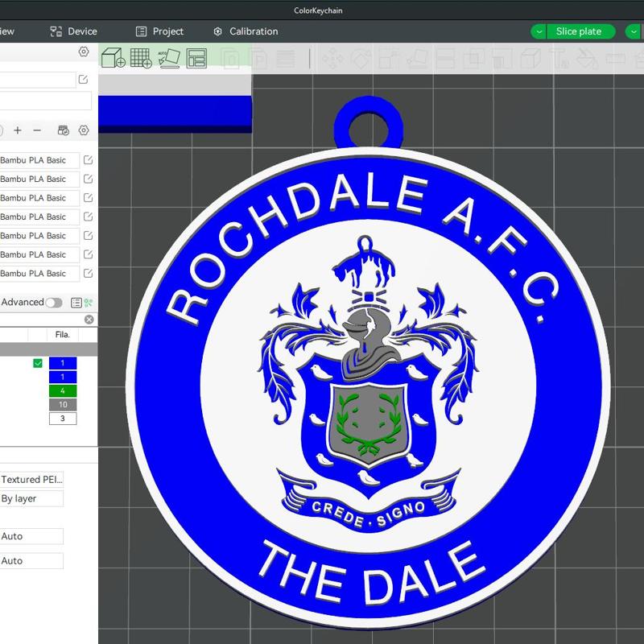Enable the objects list view toggle
This screenshot has width=644, height=644.
pyautogui.click(x=76, y=302)
